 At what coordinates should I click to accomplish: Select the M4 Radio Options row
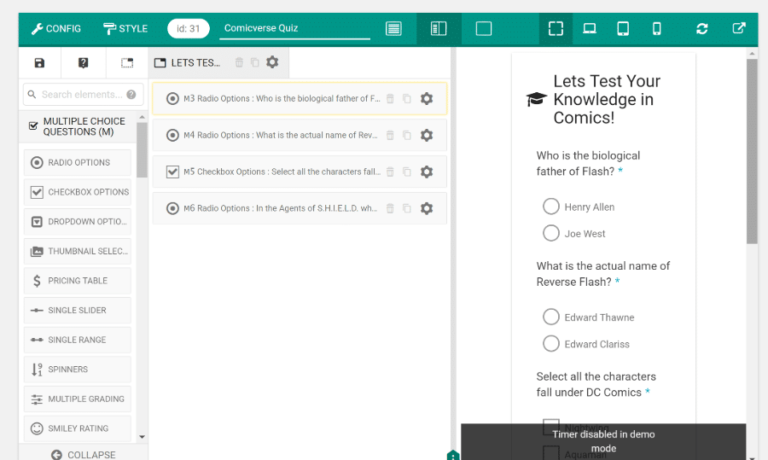[300, 135]
